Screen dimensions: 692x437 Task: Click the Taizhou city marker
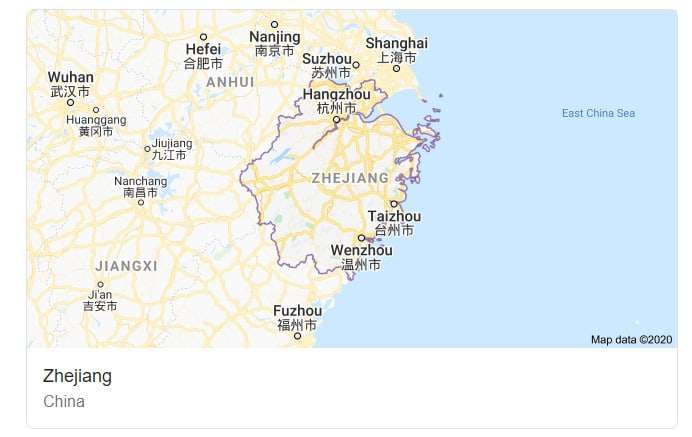click(394, 204)
